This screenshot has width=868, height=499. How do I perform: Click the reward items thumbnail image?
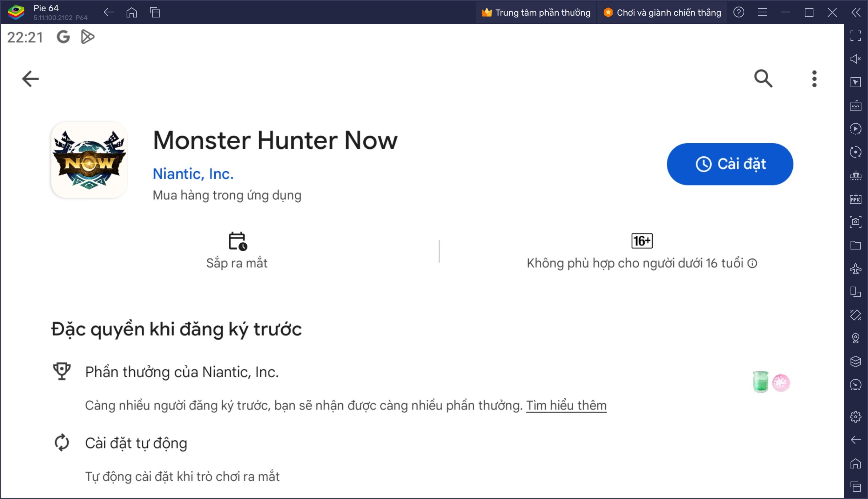click(x=771, y=382)
